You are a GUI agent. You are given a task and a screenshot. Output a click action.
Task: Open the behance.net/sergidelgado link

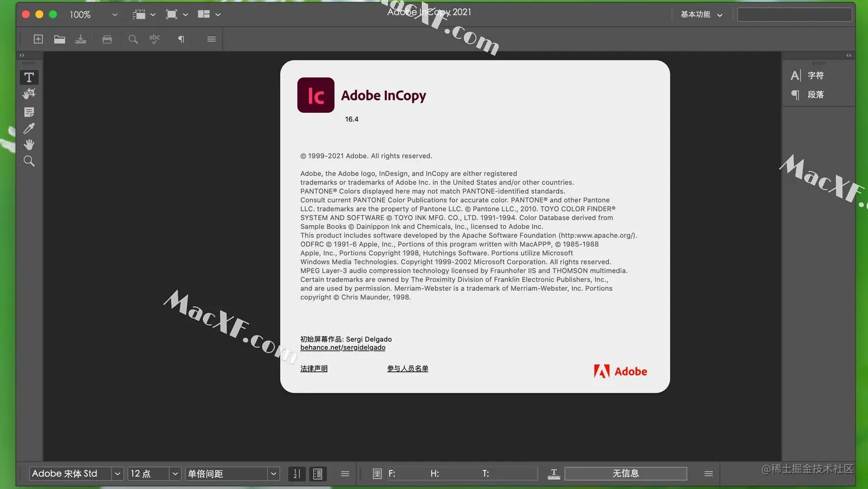pos(343,348)
